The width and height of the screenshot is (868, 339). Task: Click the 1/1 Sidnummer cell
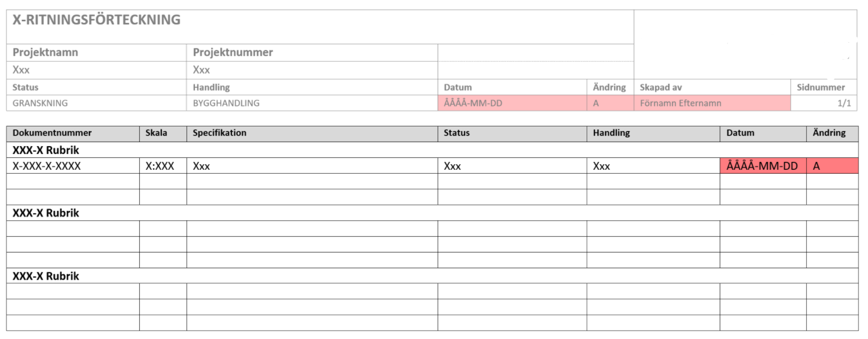pos(824,103)
